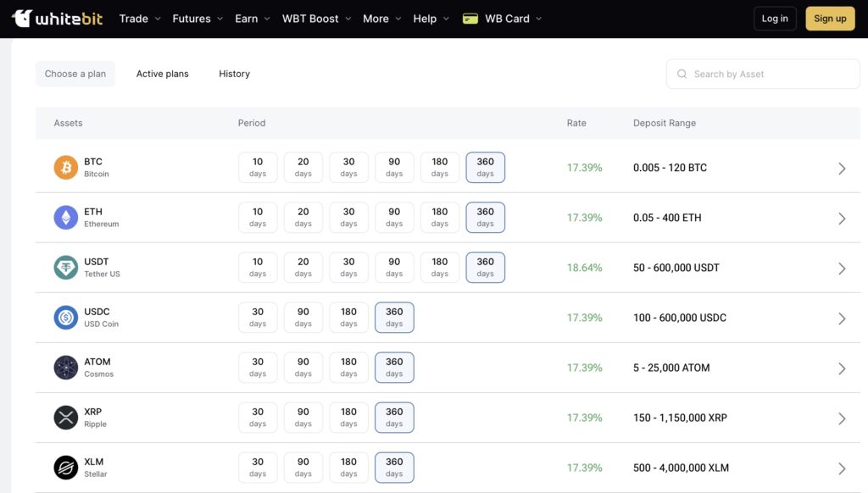This screenshot has height=493, width=868.
Task: Click the Tether USDT coin icon
Action: pos(66,267)
